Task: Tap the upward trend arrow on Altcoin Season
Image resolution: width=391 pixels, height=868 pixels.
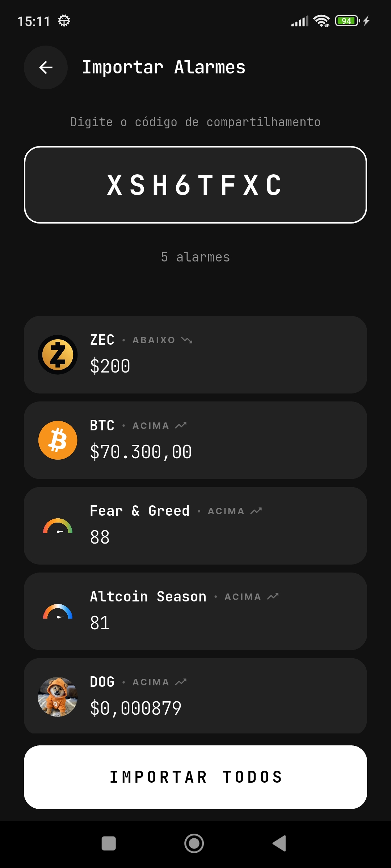Action: 273,596
